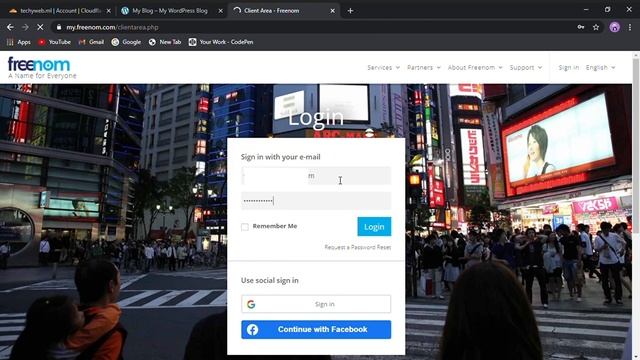
Task: Click the e-mail input field
Action: (x=316, y=176)
